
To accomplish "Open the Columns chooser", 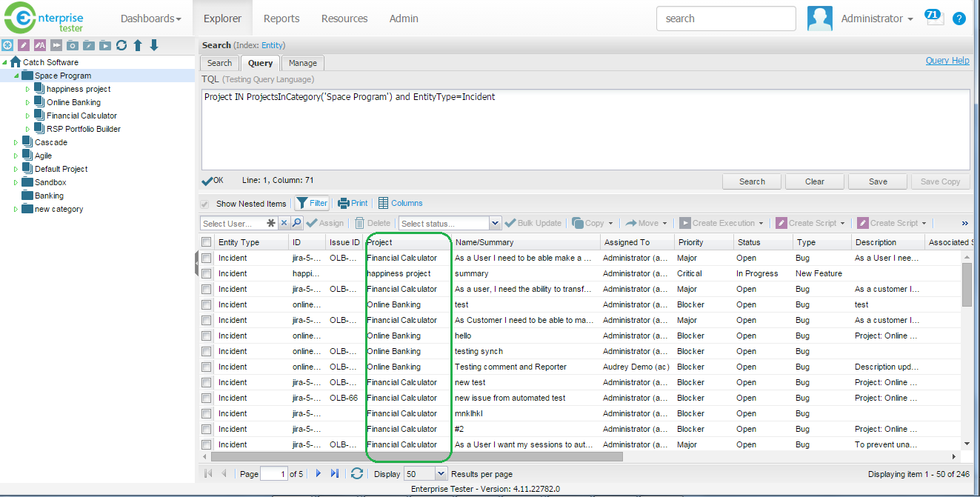I will [x=400, y=203].
